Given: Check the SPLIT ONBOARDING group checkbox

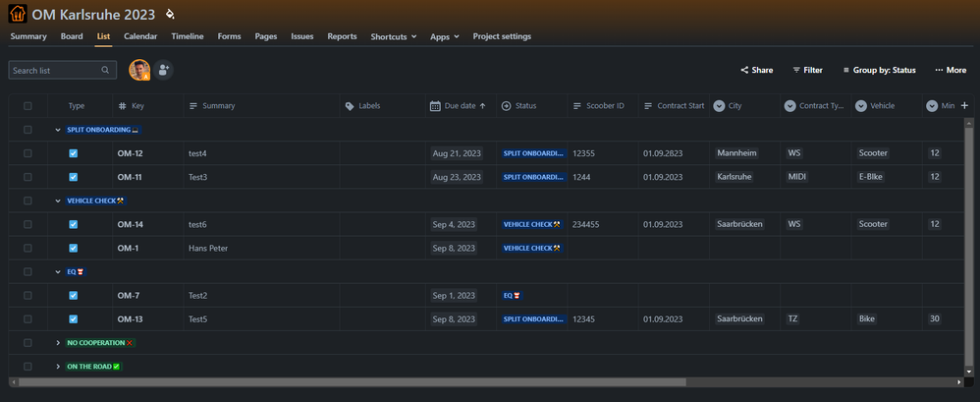Looking at the screenshot, I should (x=27, y=130).
